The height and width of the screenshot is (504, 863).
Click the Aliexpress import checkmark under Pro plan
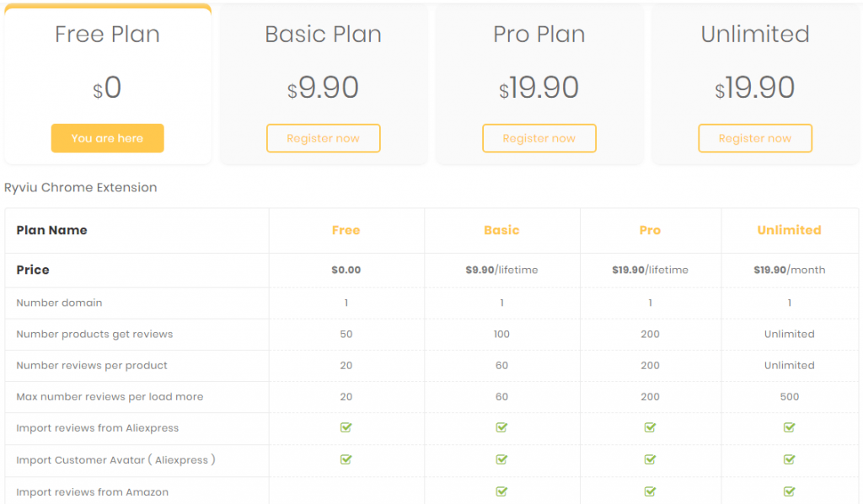(x=650, y=428)
